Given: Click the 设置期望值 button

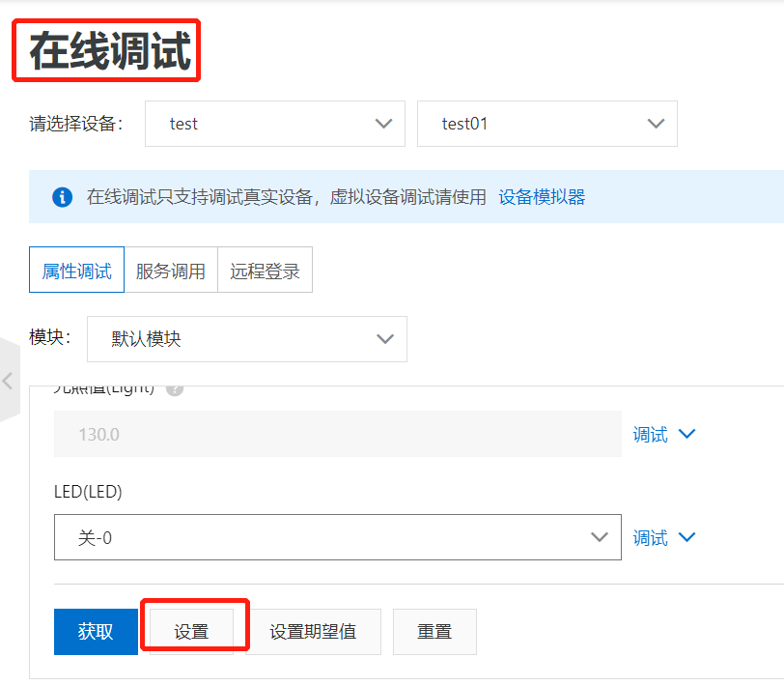Looking at the screenshot, I should (313, 631).
